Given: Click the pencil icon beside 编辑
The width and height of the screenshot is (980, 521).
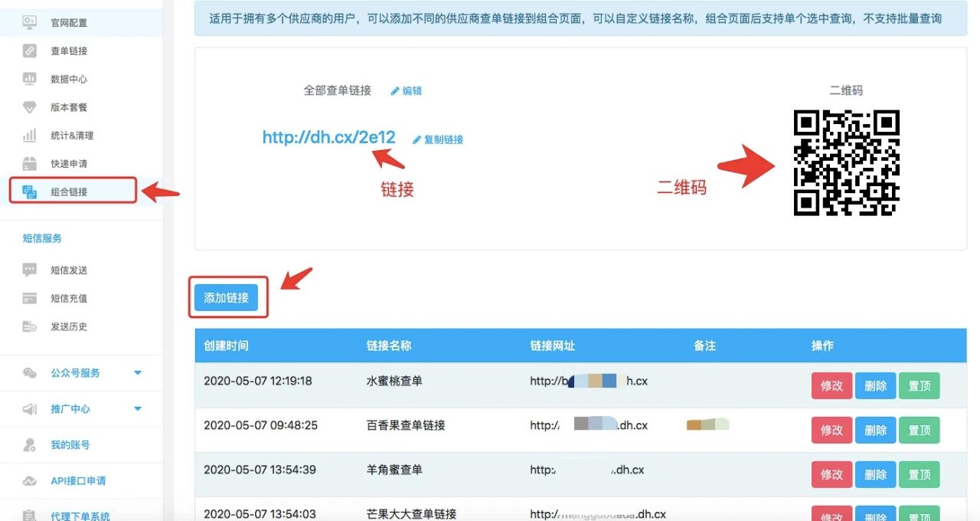Looking at the screenshot, I should point(395,90).
